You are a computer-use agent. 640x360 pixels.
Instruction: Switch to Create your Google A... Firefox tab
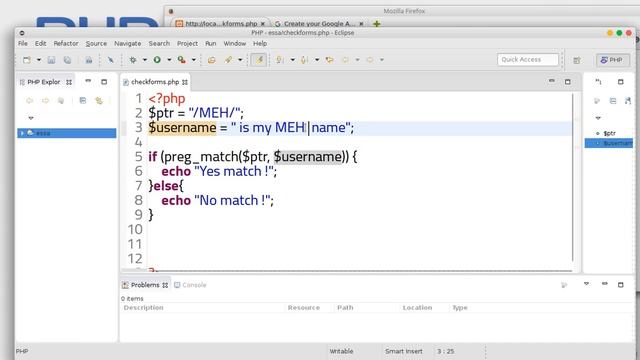[x=319, y=24]
